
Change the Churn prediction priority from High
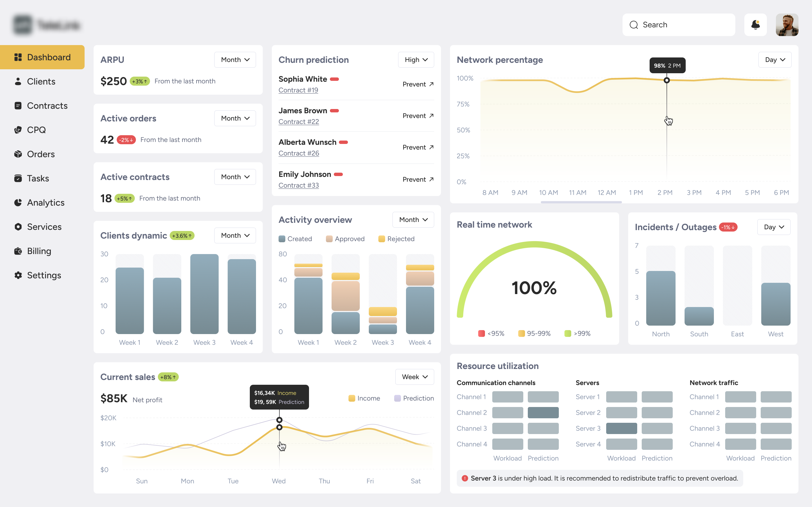tap(416, 59)
